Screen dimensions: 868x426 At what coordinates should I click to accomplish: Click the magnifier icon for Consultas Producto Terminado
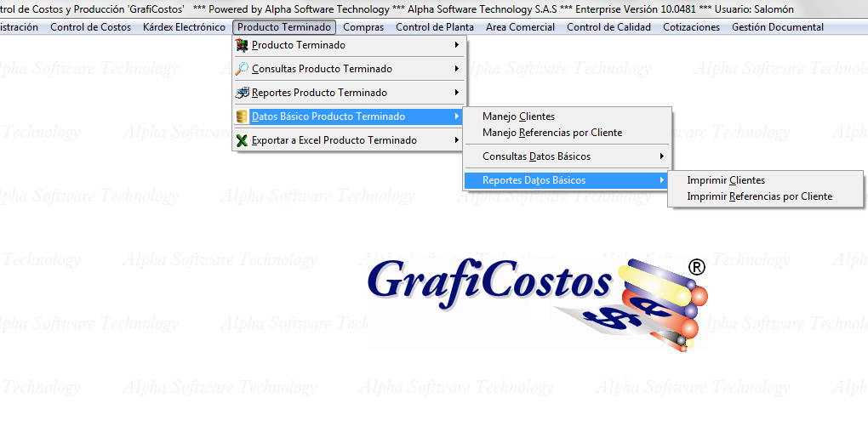click(243, 69)
